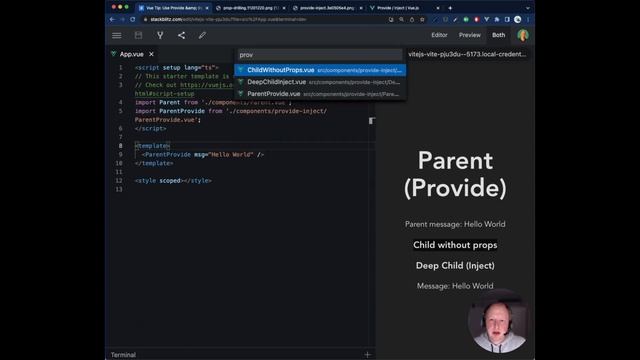Click the '<template>' opening tag on line 8
The width and height of the screenshot is (640, 360).
click(x=152, y=146)
